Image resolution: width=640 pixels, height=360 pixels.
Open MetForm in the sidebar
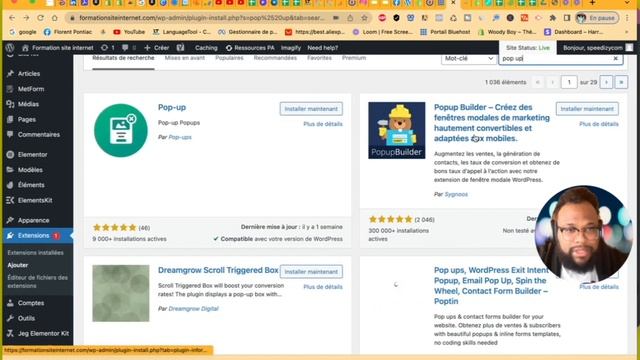coord(31,89)
